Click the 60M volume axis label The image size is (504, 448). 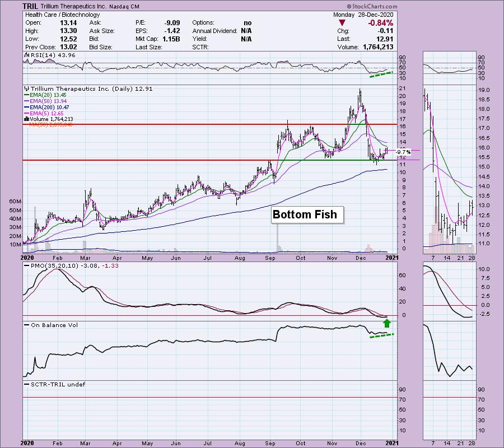16,202
